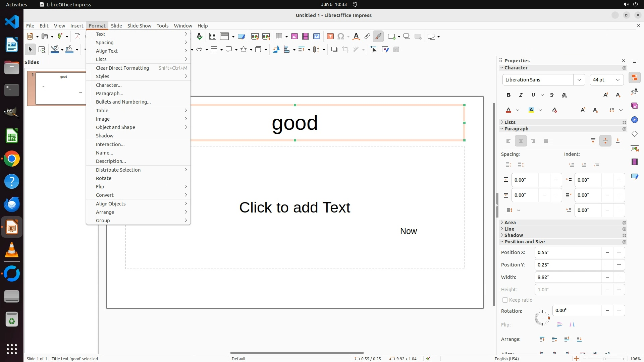The height and width of the screenshot is (362, 644).
Task: Toggle justified paragraph alignment
Action: [x=546, y=141]
